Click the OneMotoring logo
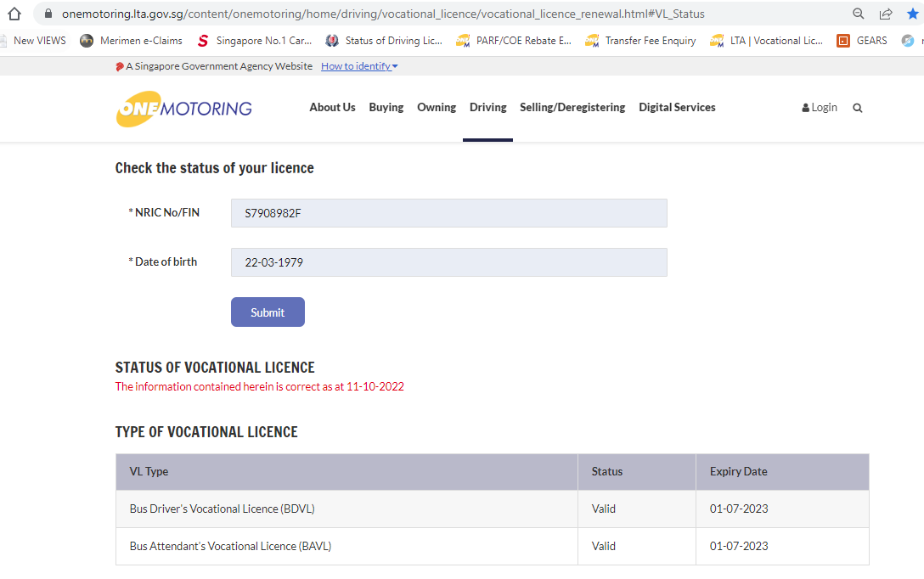 click(x=184, y=109)
